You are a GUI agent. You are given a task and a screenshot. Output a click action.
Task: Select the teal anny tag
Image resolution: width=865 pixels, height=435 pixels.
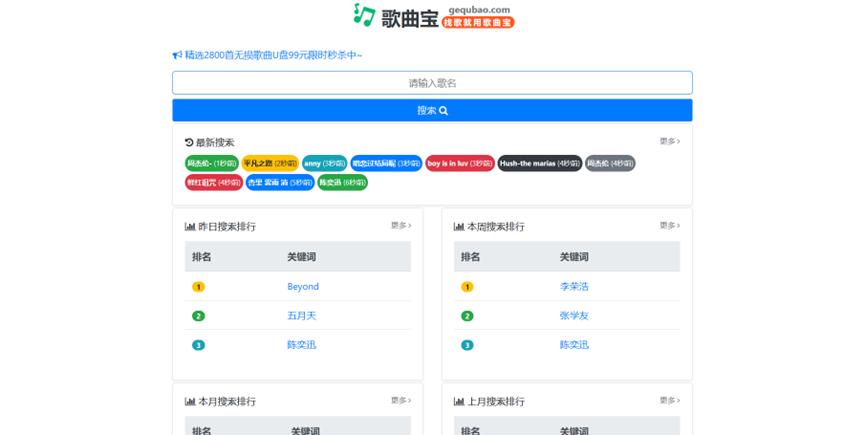click(x=324, y=163)
